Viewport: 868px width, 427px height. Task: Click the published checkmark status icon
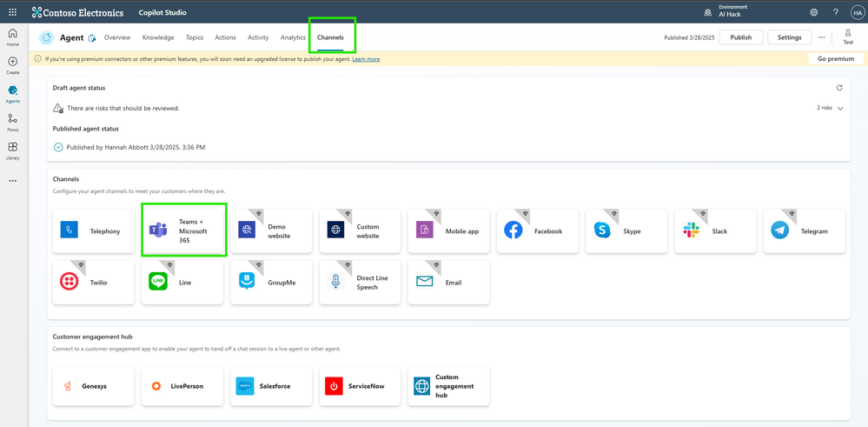(58, 147)
